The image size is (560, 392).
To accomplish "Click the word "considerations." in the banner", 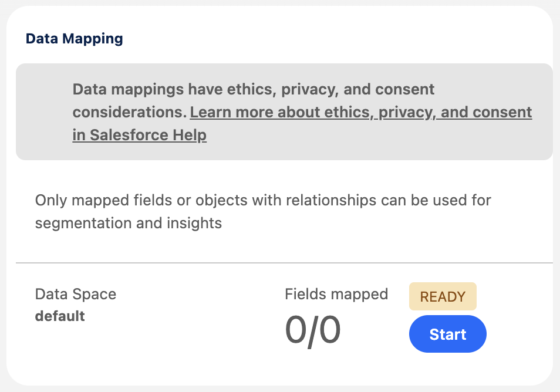I will [129, 112].
